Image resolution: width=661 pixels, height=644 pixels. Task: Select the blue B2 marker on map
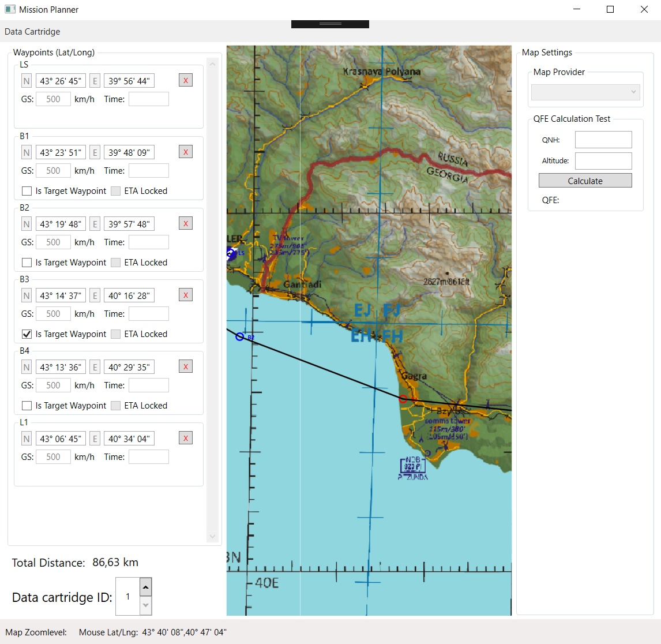pos(239,336)
